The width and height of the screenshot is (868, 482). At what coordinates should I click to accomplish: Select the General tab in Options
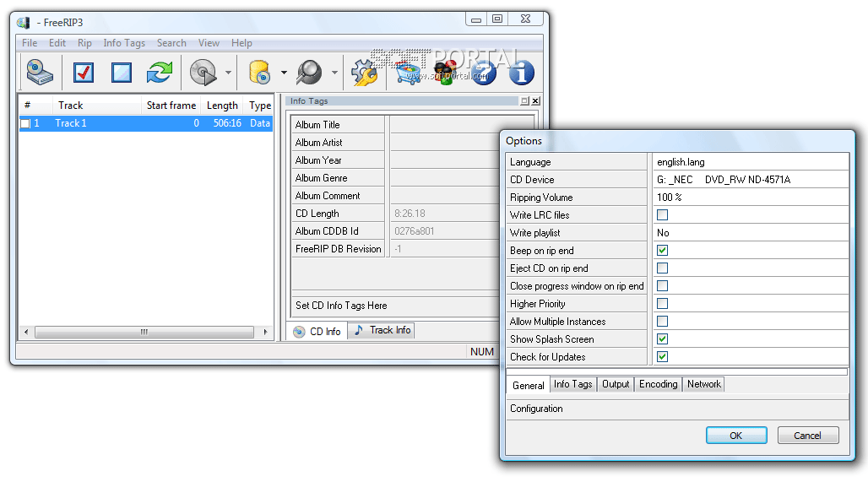point(528,385)
